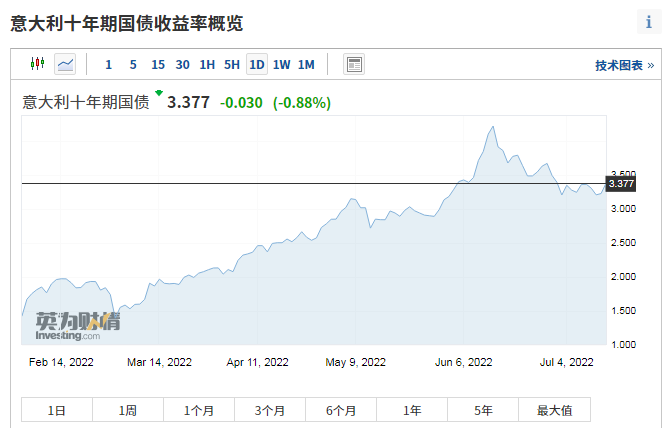The height and width of the screenshot is (428, 666).
Task: Select the line chart icon
Action: [x=65, y=65]
